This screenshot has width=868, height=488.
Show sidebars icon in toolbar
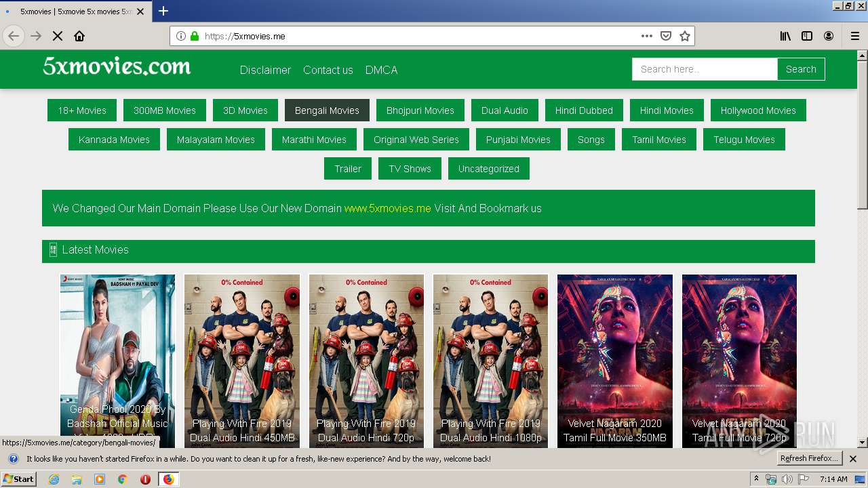coord(807,36)
